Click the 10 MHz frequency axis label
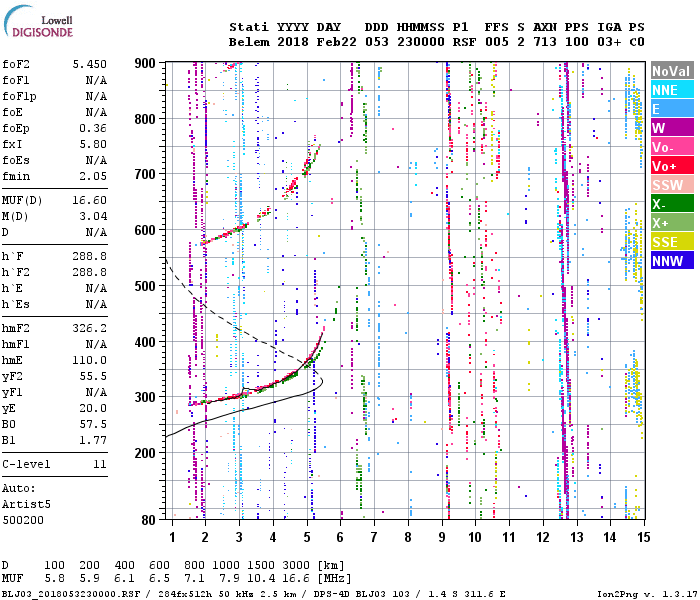The width and height of the screenshot is (700, 600). pos(475,537)
